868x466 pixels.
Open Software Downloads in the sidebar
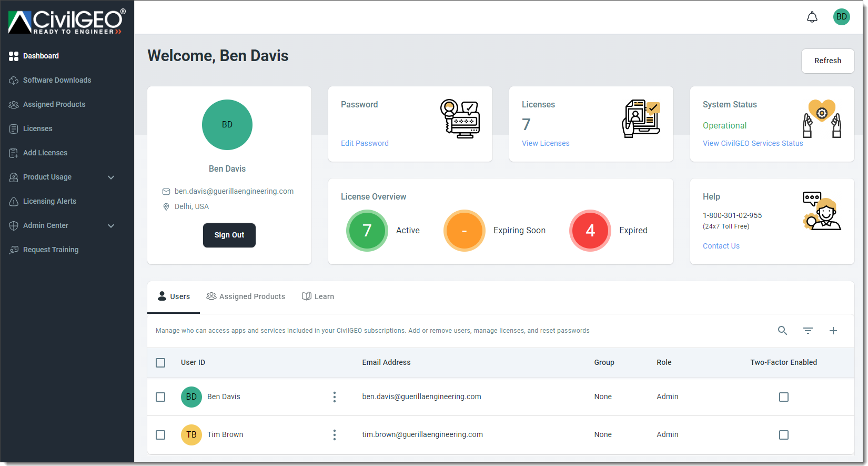57,80
